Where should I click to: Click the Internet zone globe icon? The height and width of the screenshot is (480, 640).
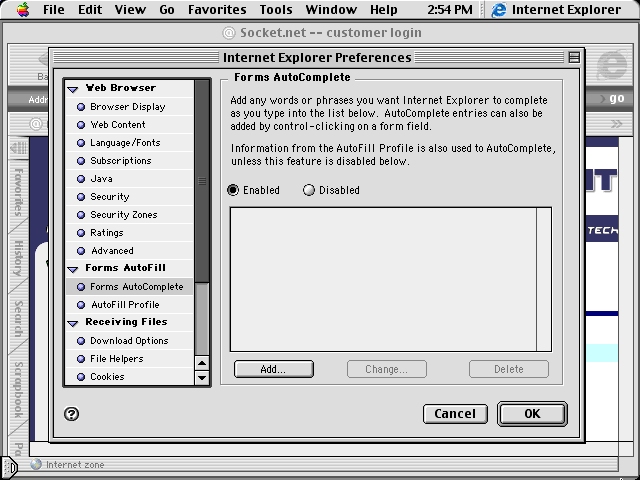pyautogui.click(x=36, y=464)
